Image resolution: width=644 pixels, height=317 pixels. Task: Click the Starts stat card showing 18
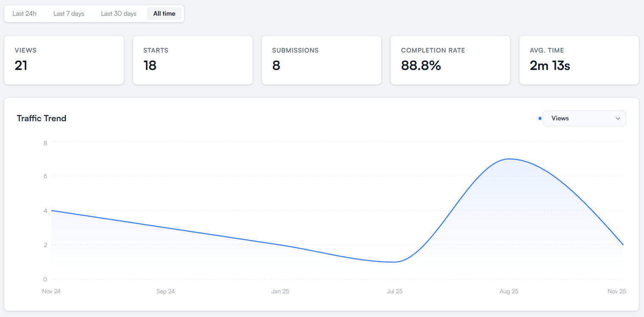point(193,60)
